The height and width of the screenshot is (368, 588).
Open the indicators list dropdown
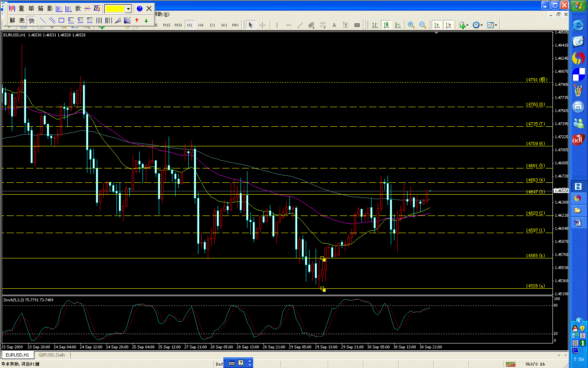[463, 25]
